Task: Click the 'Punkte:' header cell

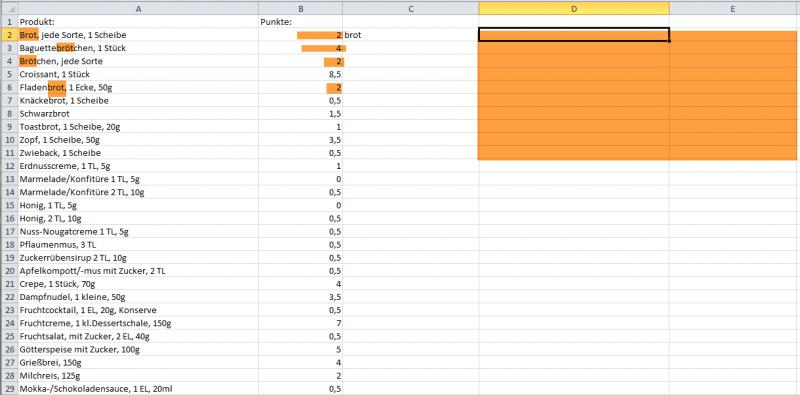Action: 301,22
